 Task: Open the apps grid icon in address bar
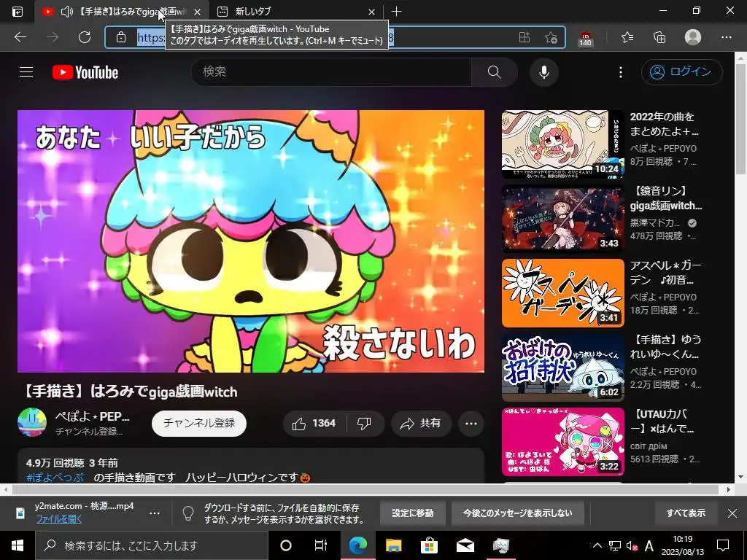525,37
